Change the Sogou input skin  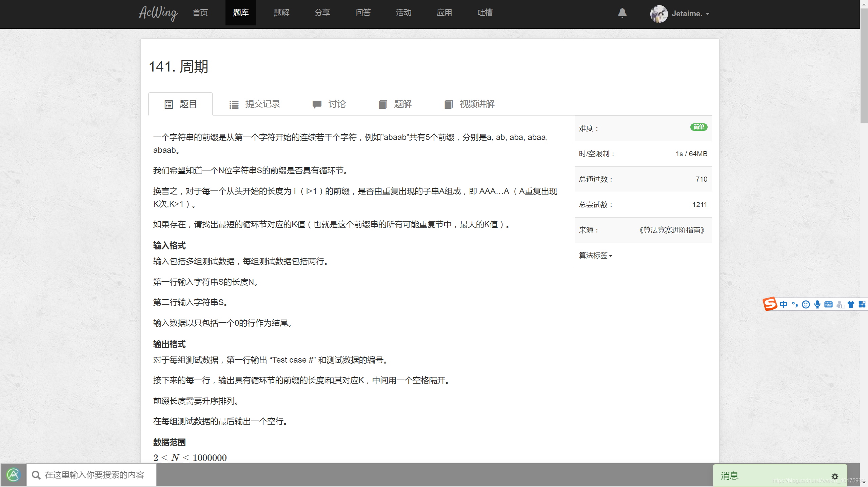[x=851, y=304]
